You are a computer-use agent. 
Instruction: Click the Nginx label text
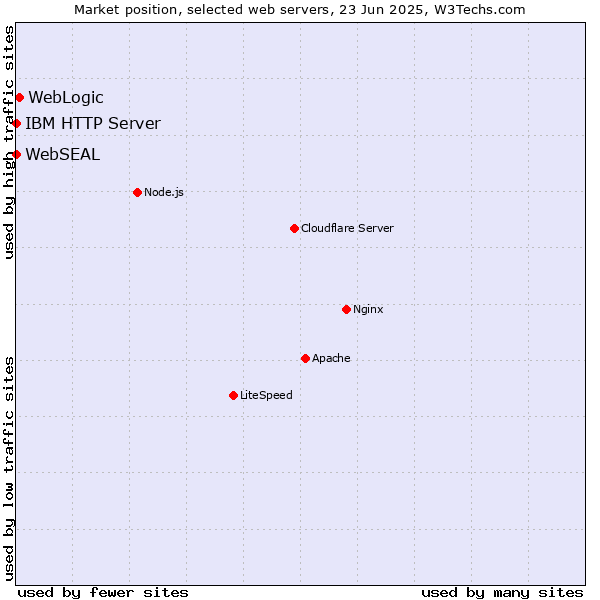[368, 309]
